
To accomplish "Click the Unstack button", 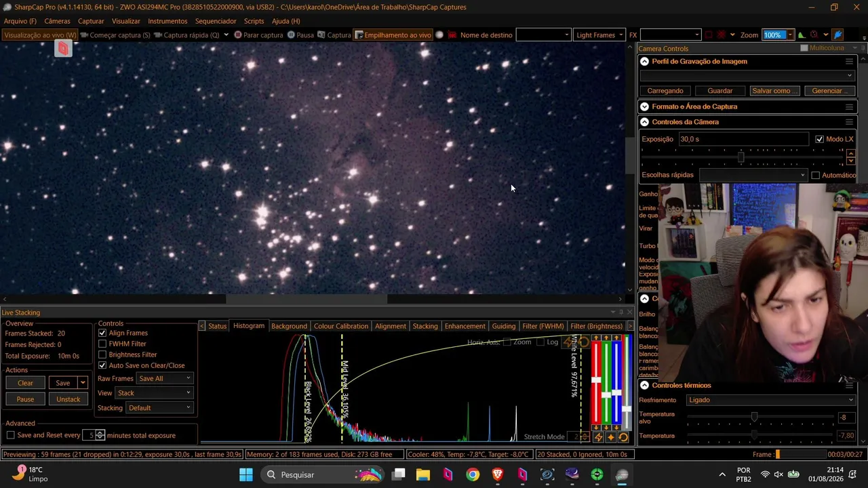I will [68, 399].
